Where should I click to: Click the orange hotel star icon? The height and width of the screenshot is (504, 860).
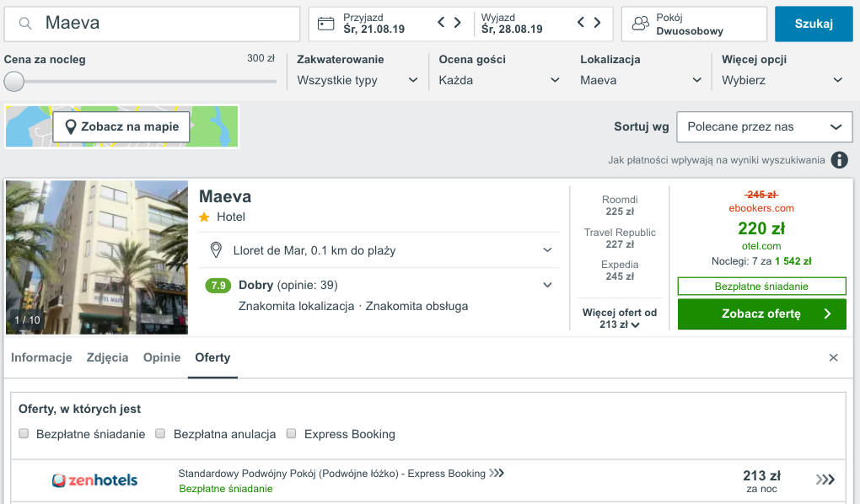coord(205,217)
